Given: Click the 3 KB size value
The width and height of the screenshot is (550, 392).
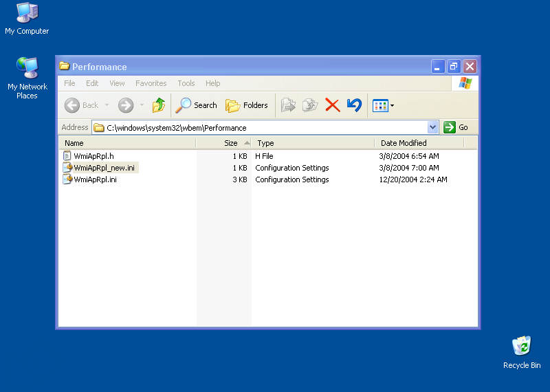Looking at the screenshot, I should (240, 179).
